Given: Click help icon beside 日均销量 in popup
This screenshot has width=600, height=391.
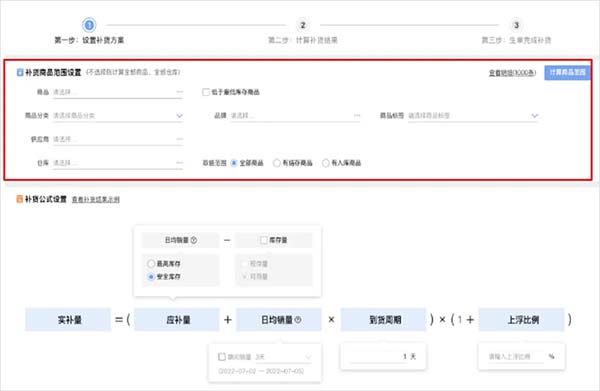Looking at the screenshot, I should click(194, 240).
